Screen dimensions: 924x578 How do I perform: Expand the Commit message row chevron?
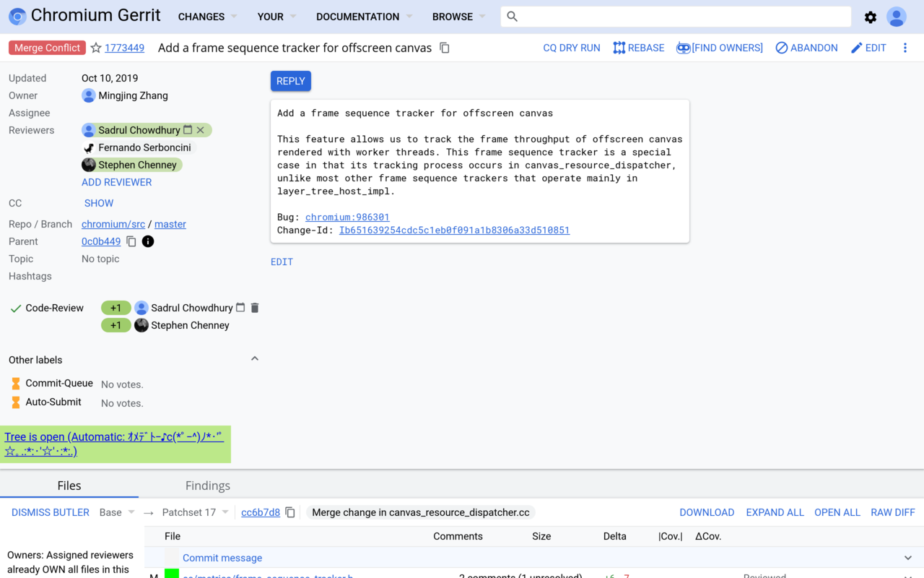908,558
